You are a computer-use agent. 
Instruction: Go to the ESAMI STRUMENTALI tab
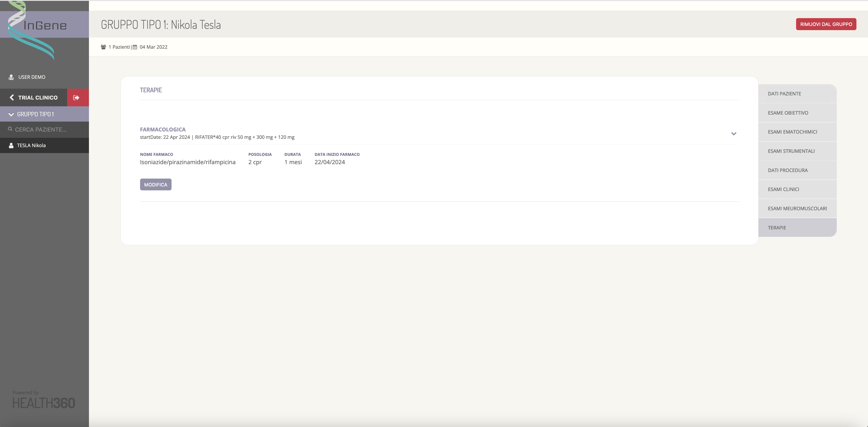coord(797,151)
